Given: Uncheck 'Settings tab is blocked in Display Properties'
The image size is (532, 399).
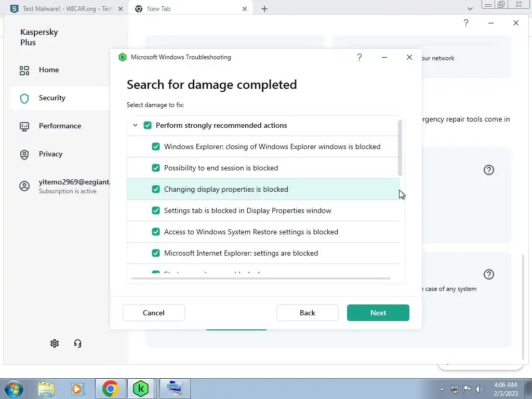Looking at the screenshot, I should click(x=156, y=210).
